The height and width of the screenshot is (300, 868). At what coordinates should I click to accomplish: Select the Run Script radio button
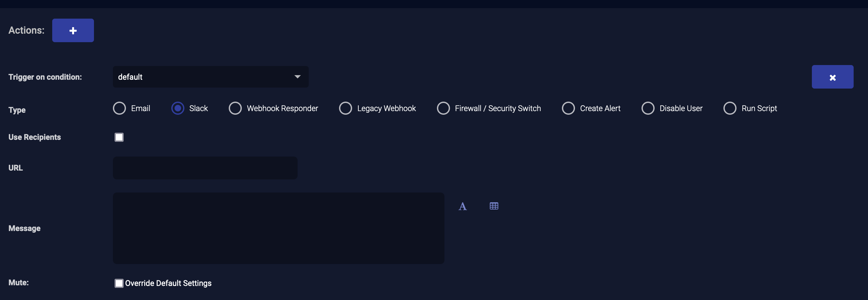tap(730, 108)
